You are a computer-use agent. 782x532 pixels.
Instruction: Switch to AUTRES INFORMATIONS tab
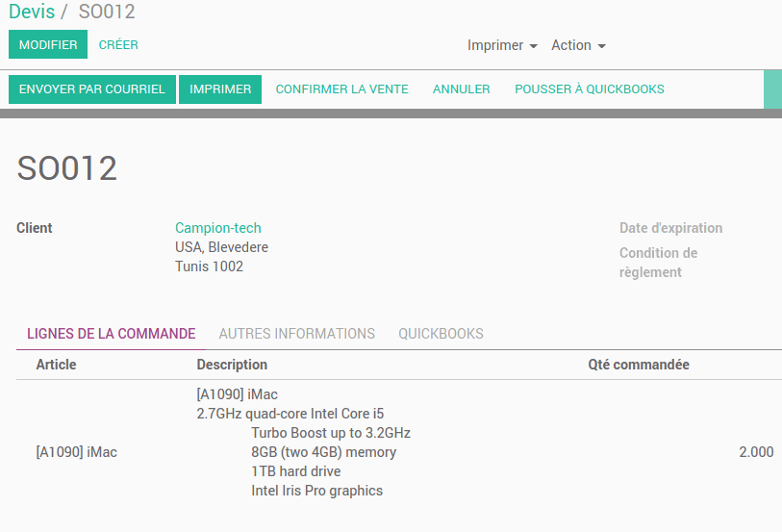click(297, 334)
